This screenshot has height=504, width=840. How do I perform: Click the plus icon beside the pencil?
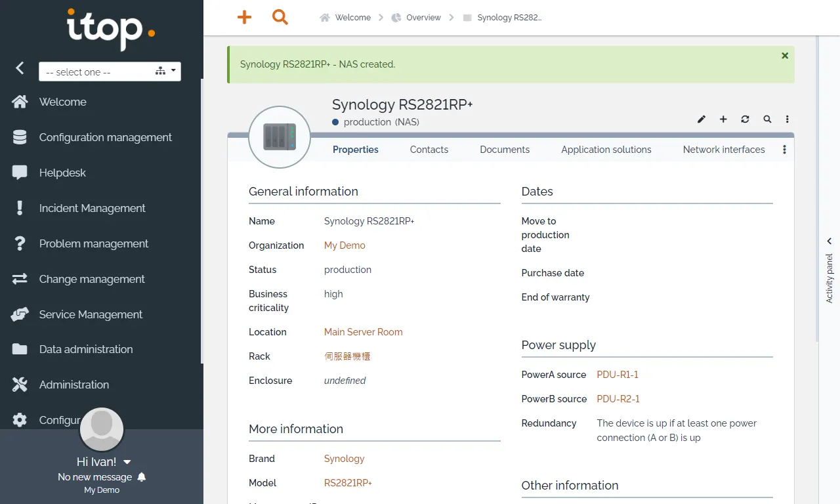(x=723, y=119)
